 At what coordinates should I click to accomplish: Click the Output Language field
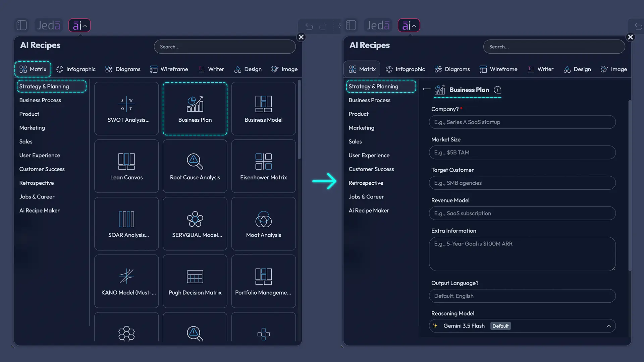(x=522, y=296)
